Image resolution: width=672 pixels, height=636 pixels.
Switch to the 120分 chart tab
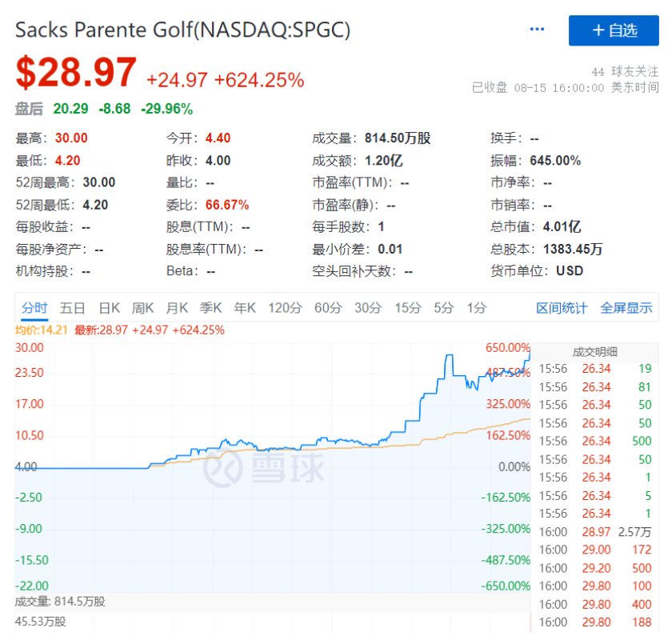coord(286,308)
